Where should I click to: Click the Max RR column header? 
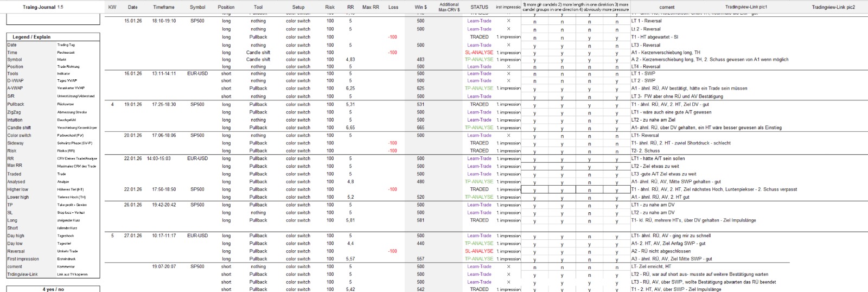point(371,7)
